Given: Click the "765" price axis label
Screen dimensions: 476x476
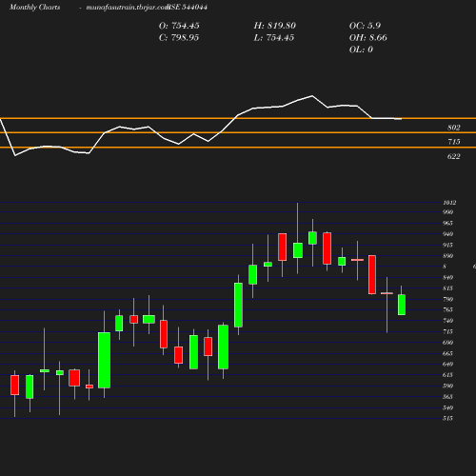Looking at the screenshot, I should point(448,309).
